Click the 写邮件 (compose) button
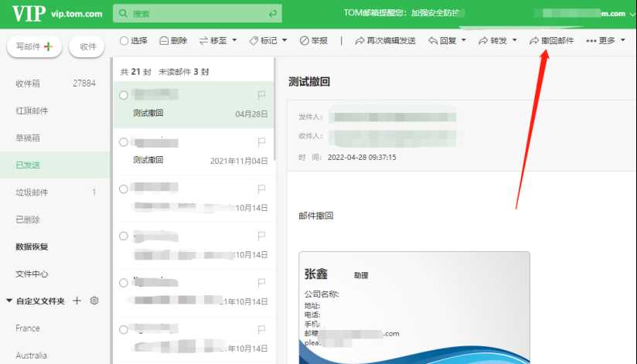Image resolution: width=637 pixels, height=364 pixels. [x=35, y=46]
